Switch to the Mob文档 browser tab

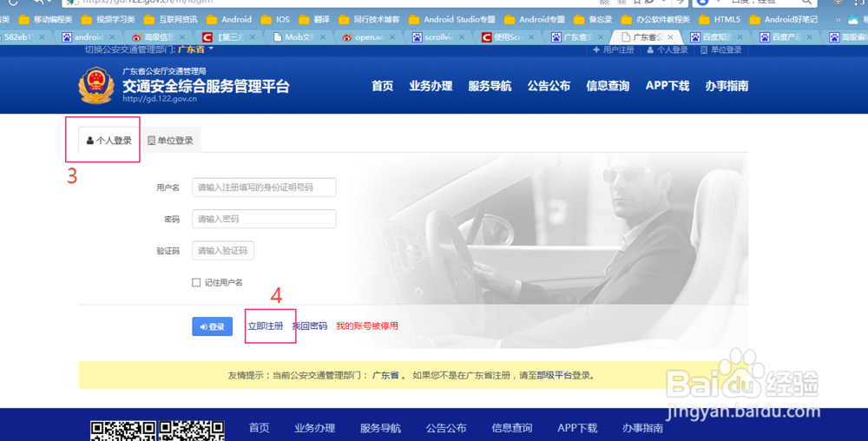(299, 37)
